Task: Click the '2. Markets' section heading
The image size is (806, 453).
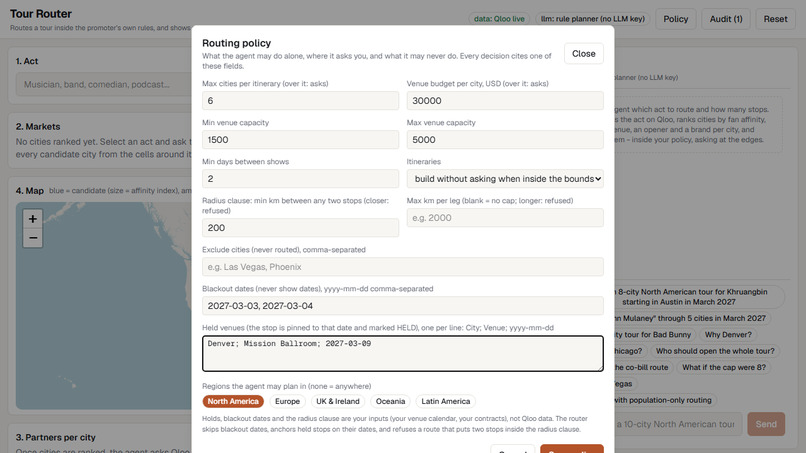Action: coord(38,126)
